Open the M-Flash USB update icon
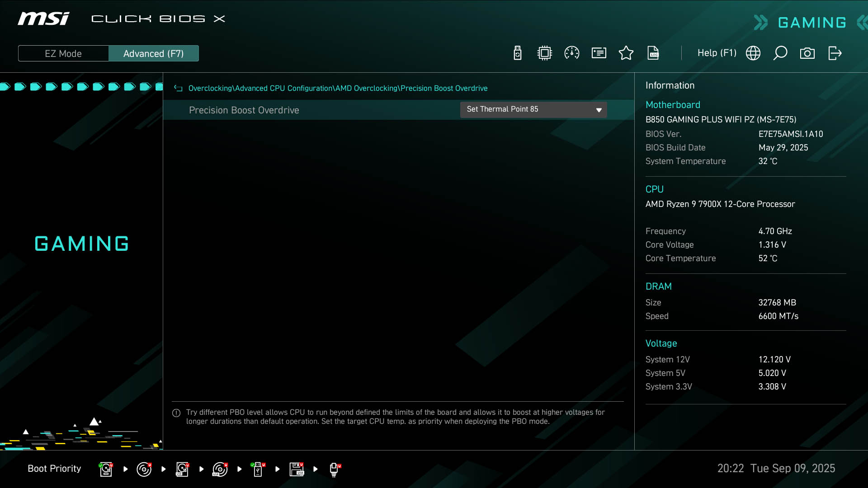 coord(518,53)
